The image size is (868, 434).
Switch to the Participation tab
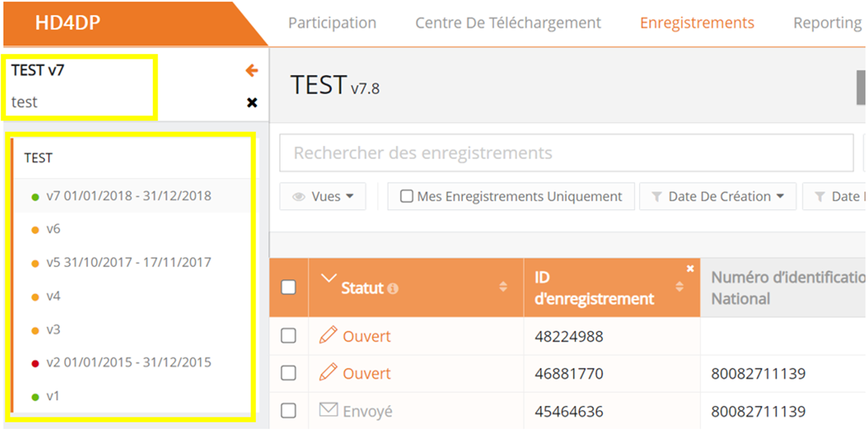[x=332, y=23]
